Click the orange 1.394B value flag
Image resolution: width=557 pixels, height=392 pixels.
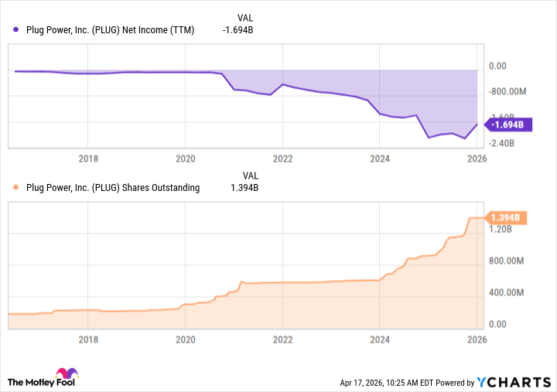[506, 219]
